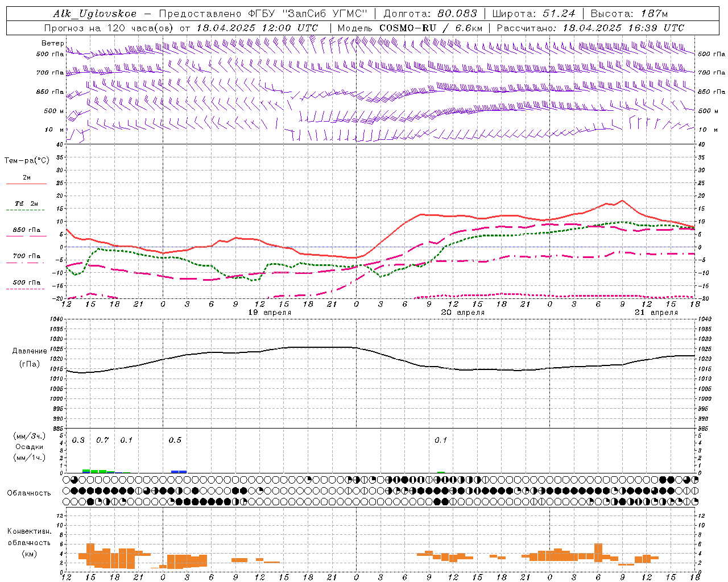Click the "Долгота: 80.083" longitude value
The height and width of the screenshot is (582, 728).
(431, 14)
